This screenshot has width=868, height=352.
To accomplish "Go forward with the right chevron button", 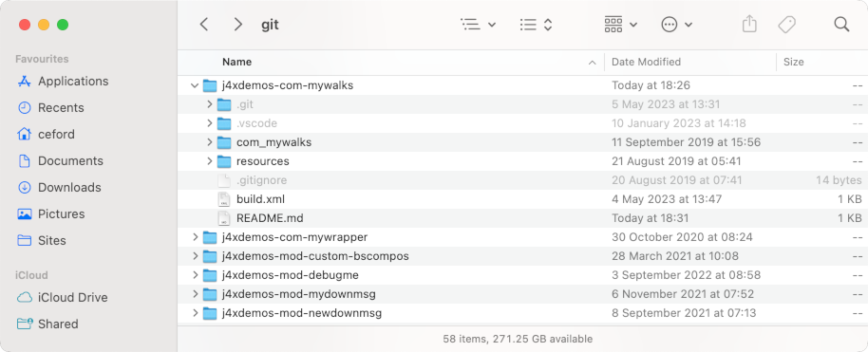I will (x=238, y=25).
